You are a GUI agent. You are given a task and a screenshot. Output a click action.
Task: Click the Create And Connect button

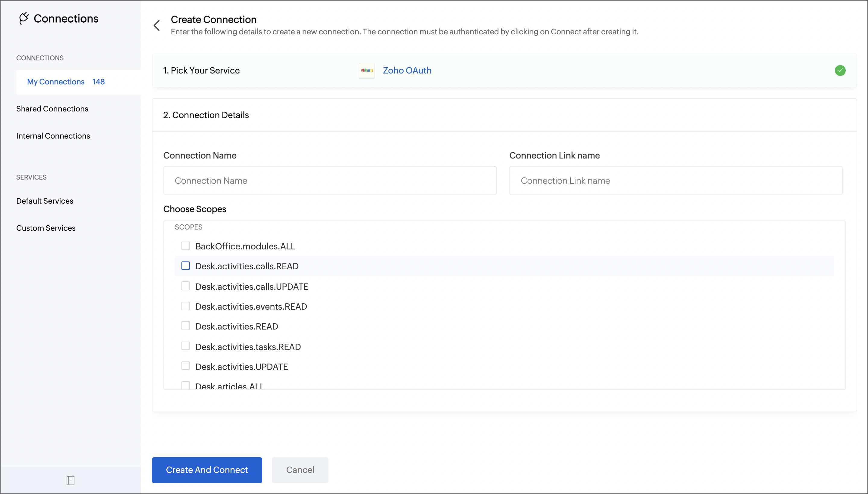207,470
